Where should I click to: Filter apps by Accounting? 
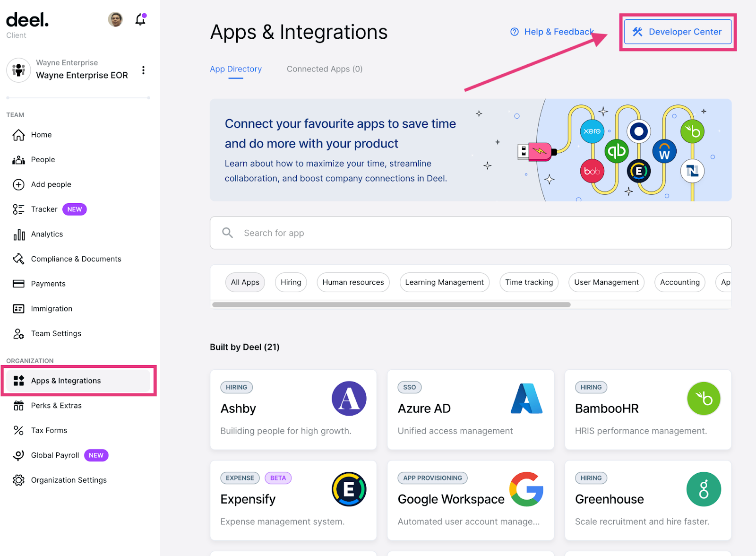680,282
